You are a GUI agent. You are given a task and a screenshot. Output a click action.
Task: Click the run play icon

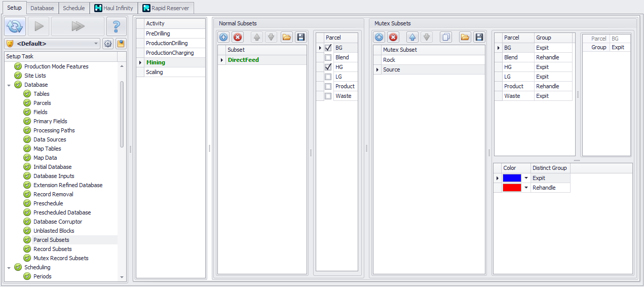coord(39,26)
